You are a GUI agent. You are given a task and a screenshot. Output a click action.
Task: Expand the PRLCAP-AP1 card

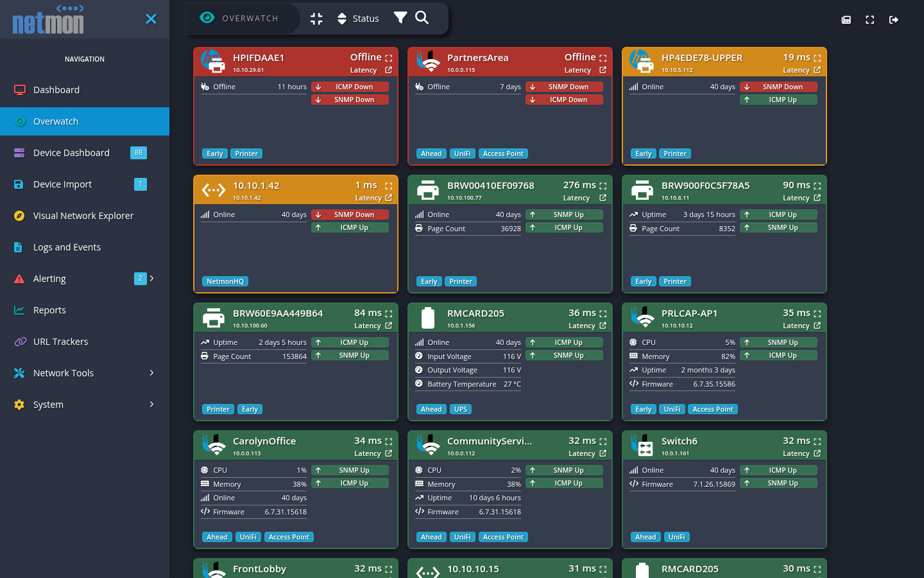click(x=817, y=313)
